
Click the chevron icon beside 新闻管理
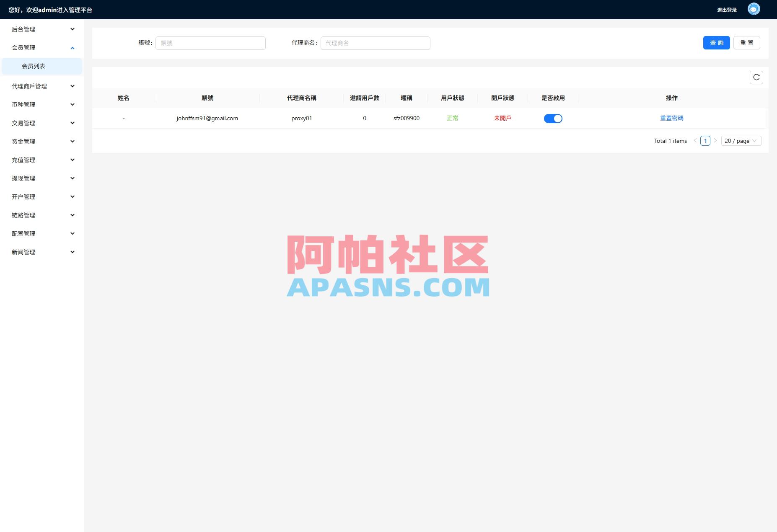(72, 252)
